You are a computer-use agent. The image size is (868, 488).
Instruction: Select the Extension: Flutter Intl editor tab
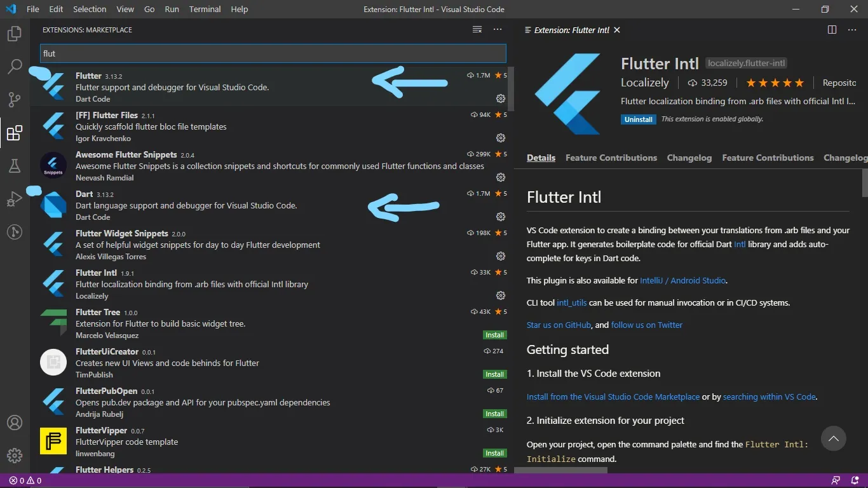571,30
